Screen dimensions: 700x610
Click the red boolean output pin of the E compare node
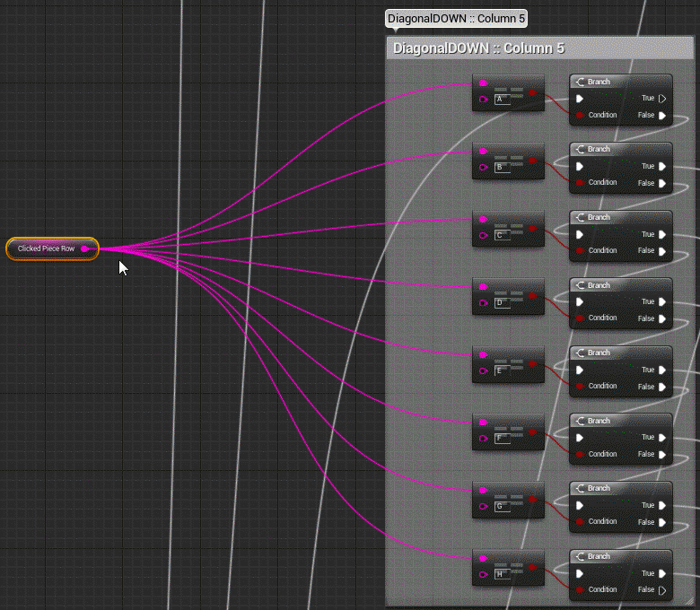(x=532, y=364)
